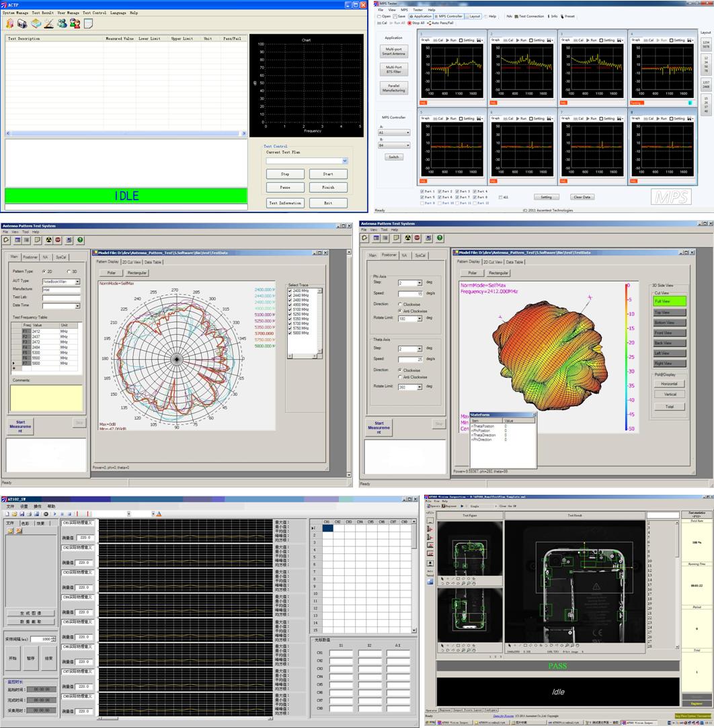Screen dimensions: 714x728
Task: Open Test Control menu in ACTP
Action: tap(94, 13)
